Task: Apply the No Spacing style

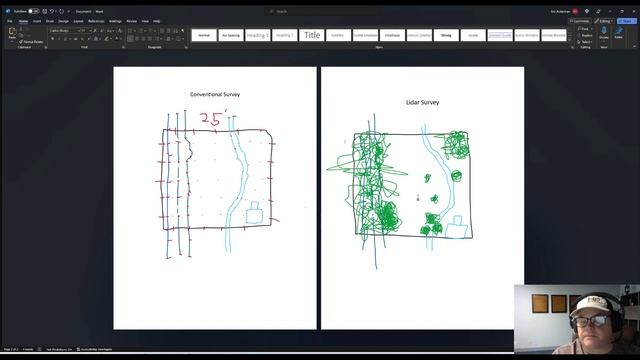Action: pos(231,35)
